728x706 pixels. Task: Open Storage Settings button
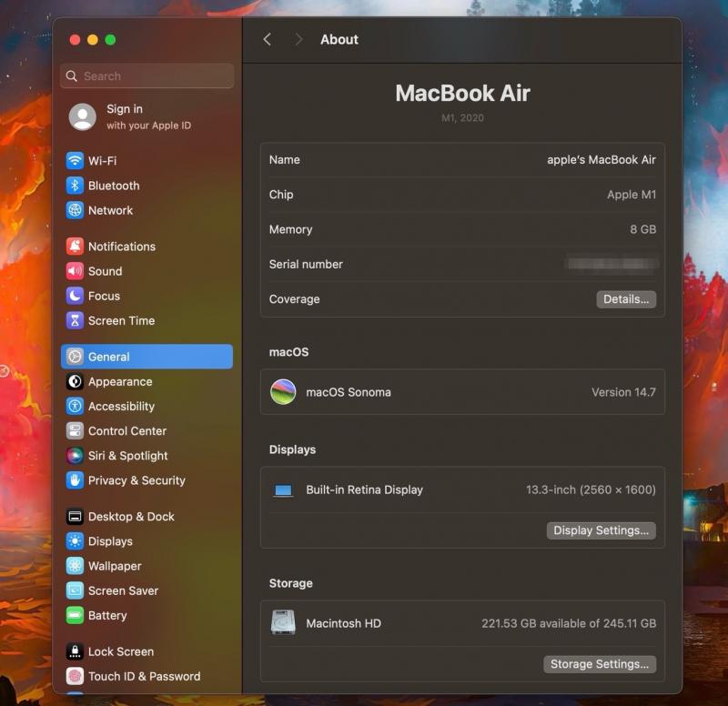(600, 664)
